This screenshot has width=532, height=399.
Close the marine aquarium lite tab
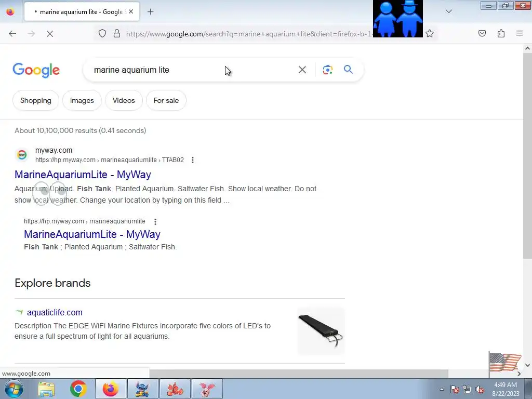point(131,11)
